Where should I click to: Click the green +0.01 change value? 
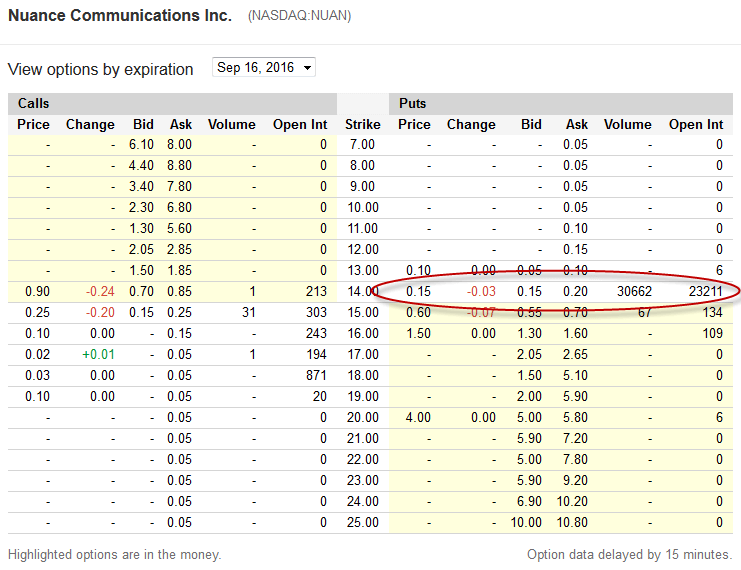pyautogui.click(x=98, y=354)
